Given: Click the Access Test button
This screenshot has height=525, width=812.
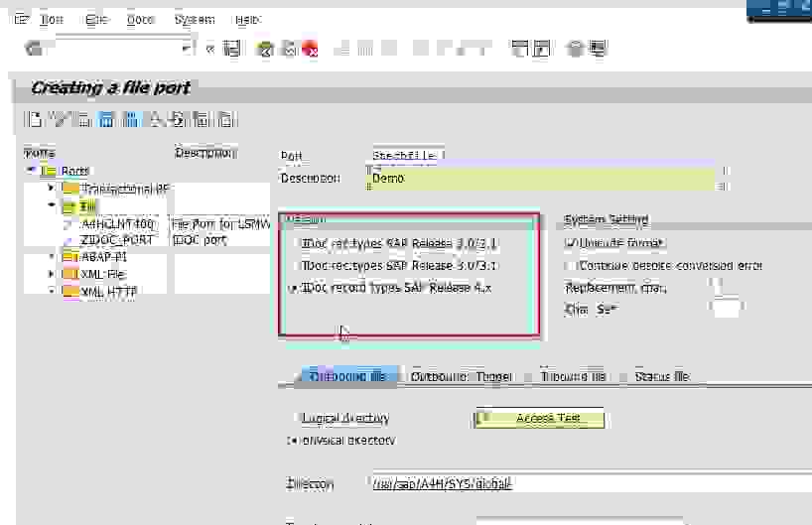Looking at the screenshot, I should [539, 418].
